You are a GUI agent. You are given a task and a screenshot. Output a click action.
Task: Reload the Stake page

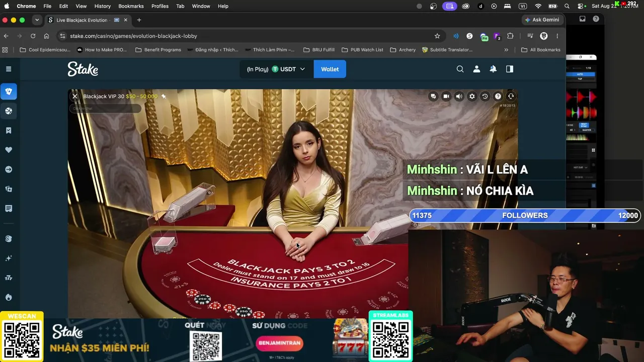[33, 36]
